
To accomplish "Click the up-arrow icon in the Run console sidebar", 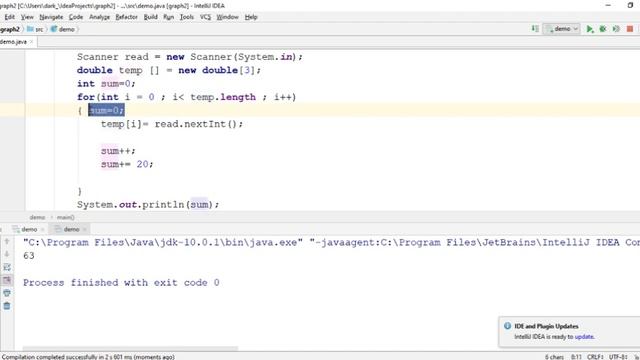I will (x=7, y=242).
